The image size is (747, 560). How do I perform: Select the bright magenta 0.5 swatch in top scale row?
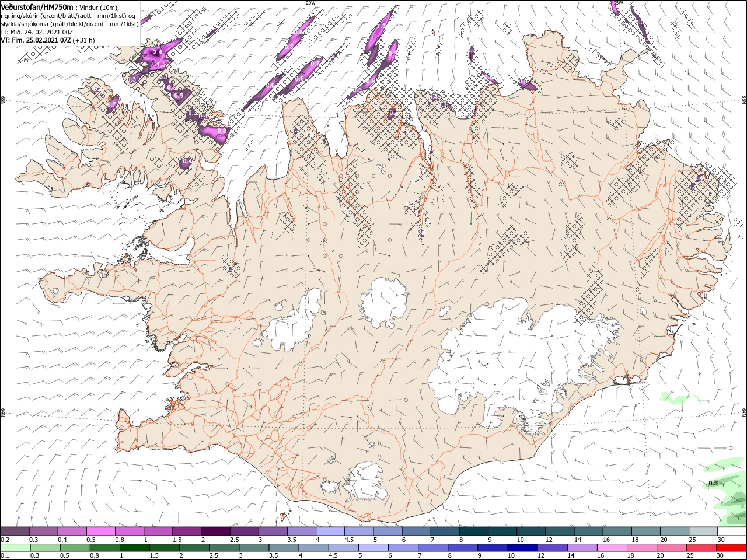[x=101, y=531]
